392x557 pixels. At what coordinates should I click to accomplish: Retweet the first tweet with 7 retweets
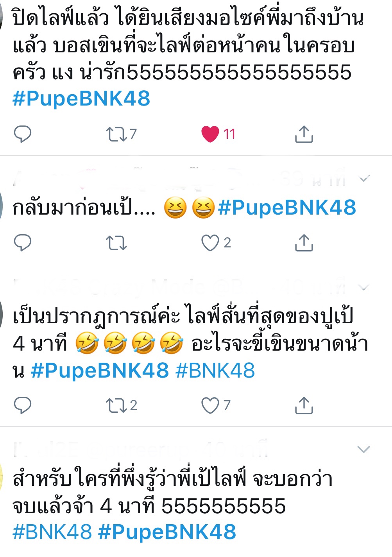click(116, 134)
